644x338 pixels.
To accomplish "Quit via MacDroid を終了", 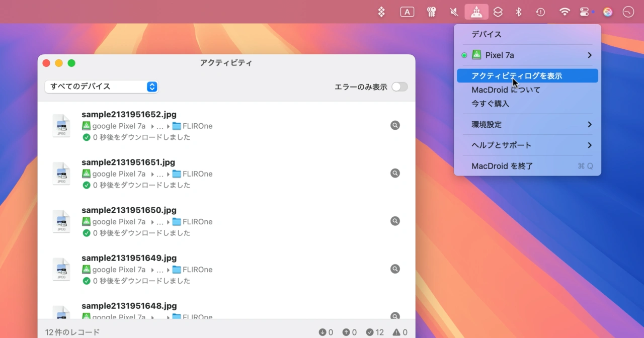I will pos(502,166).
